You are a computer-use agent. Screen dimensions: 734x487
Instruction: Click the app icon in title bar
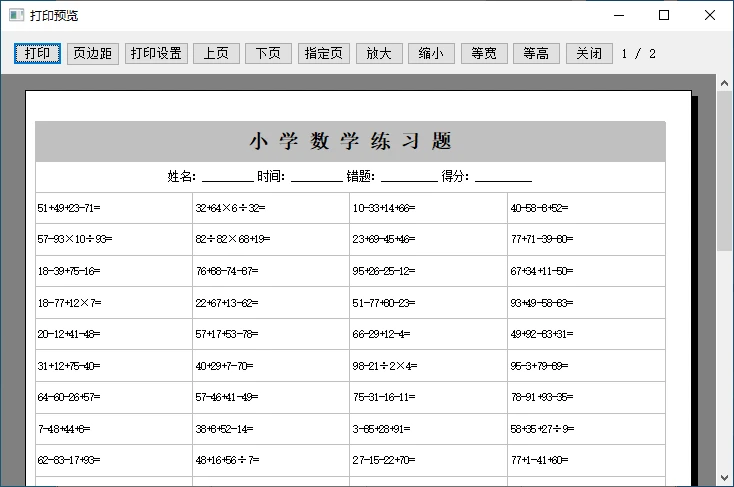coord(16,15)
